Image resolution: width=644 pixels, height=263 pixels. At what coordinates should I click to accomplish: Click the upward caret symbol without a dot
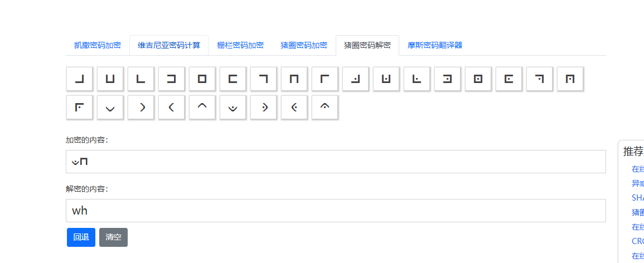click(x=202, y=108)
